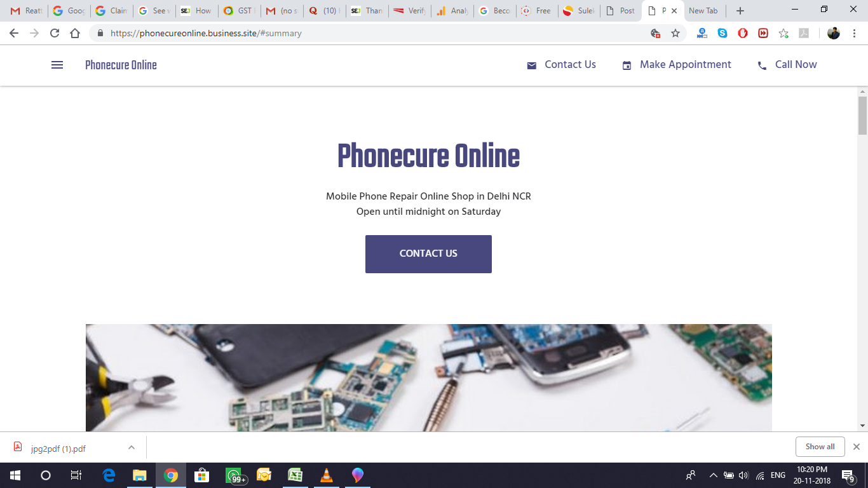Switch to the Sulekha tab
Screen dimensions: 868x488
pyautogui.click(x=578, y=11)
